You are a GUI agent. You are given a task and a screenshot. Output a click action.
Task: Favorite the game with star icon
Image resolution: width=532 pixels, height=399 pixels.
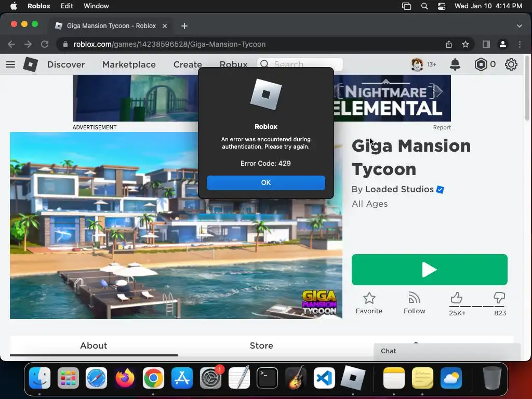point(369,303)
